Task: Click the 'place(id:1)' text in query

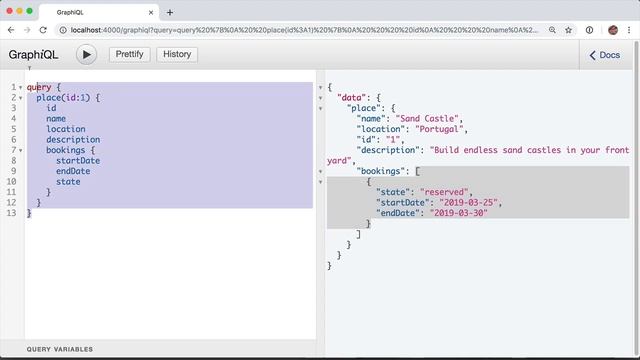Action: pyautogui.click(x=63, y=98)
